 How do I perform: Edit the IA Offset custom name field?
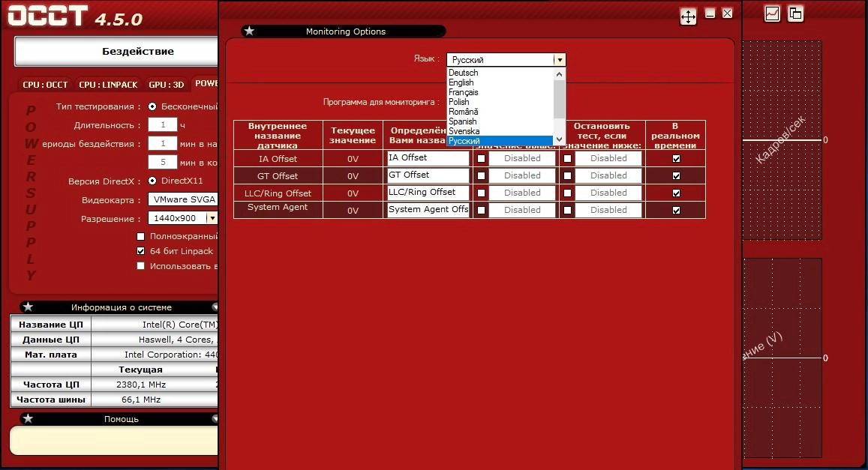[428, 158]
